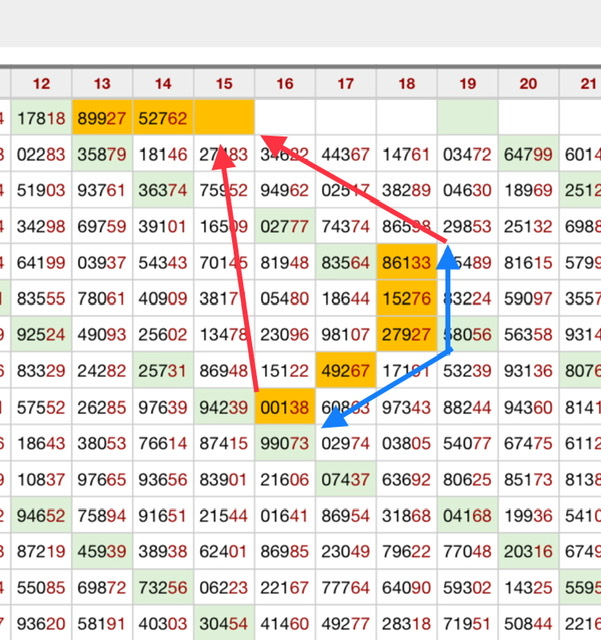Click orange cell 52762

point(163,118)
